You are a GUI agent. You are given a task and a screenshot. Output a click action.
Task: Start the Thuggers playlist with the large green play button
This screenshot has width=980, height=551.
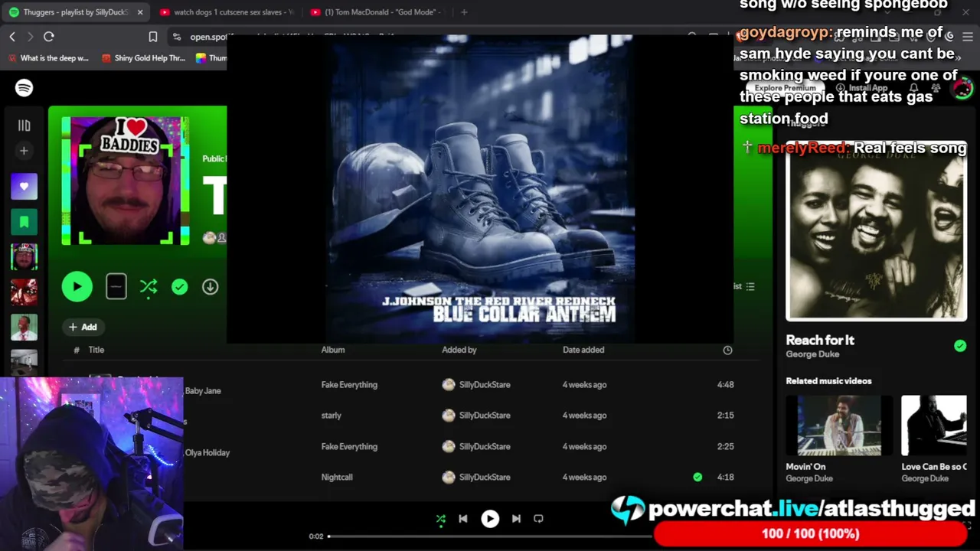(x=77, y=287)
